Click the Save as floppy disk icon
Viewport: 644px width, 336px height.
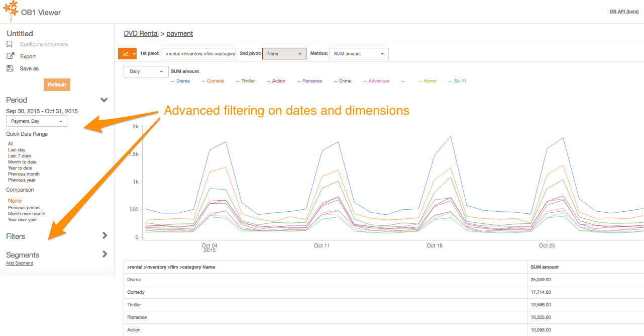(x=10, y=68)
